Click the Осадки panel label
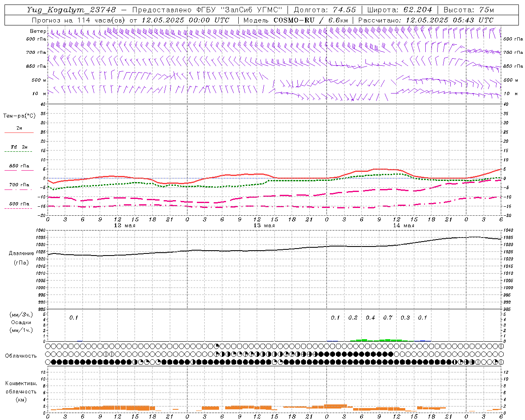The image size is (525, 420). 21,322
